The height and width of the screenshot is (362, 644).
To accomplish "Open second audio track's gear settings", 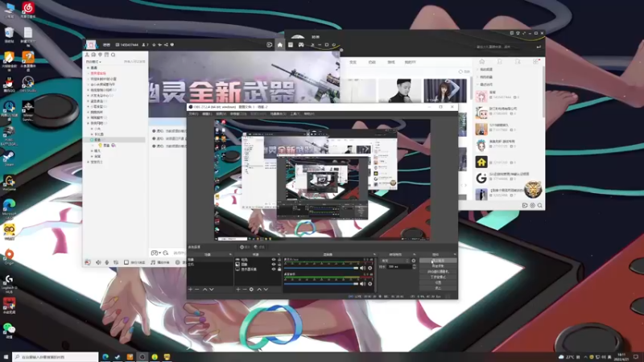I will (370, 284).
